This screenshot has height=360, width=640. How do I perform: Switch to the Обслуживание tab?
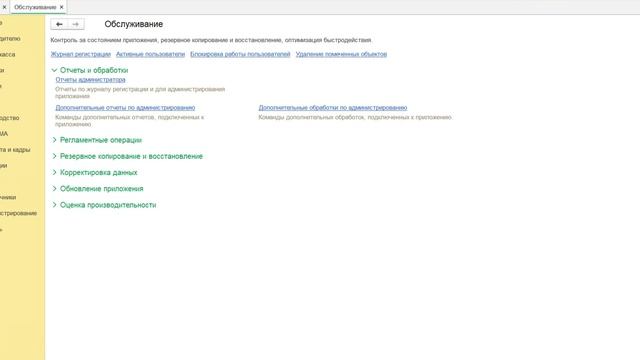[x=35, y=7]
